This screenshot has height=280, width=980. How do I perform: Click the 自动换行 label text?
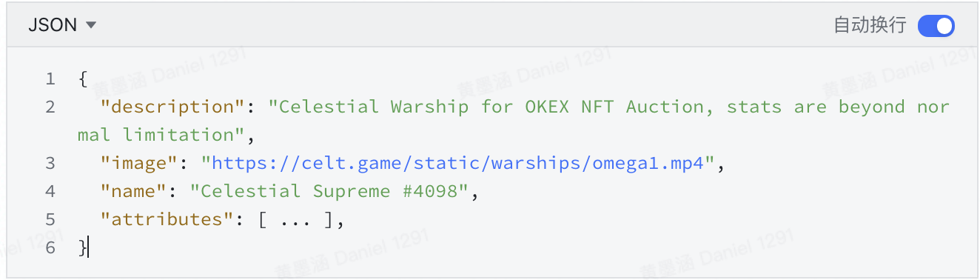click(870, 26)
